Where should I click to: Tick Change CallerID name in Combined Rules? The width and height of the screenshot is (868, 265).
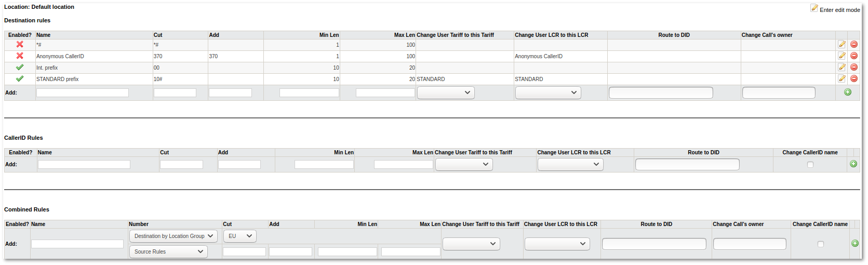tap(820, 244)
